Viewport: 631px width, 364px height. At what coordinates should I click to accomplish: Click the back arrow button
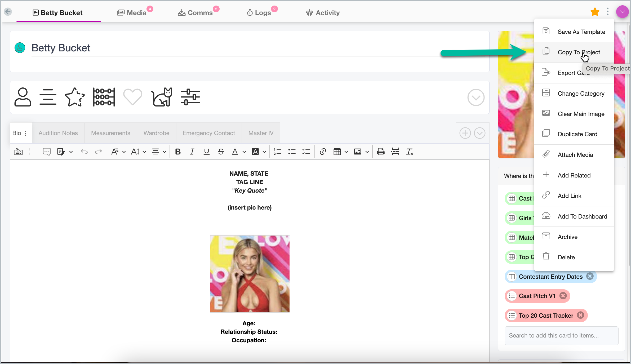[8, 12]
